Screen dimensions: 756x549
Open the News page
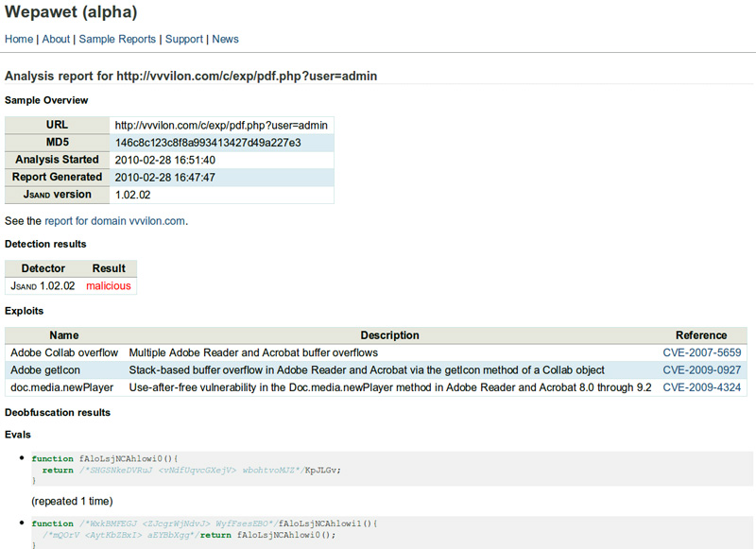pos(225,39)
